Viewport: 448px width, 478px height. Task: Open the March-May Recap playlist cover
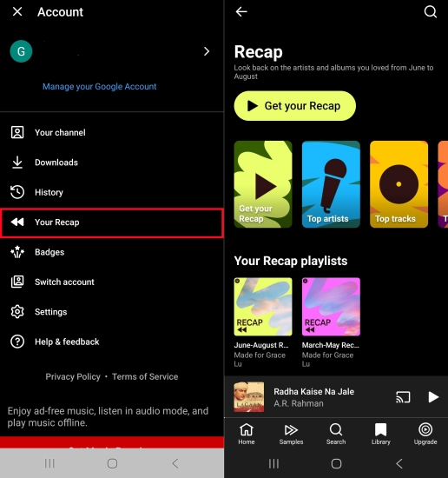click(x=331, y=307)
